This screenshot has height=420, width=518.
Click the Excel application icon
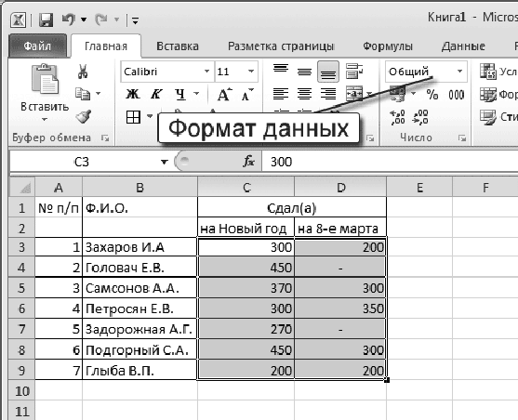click(x=19, y=20)
